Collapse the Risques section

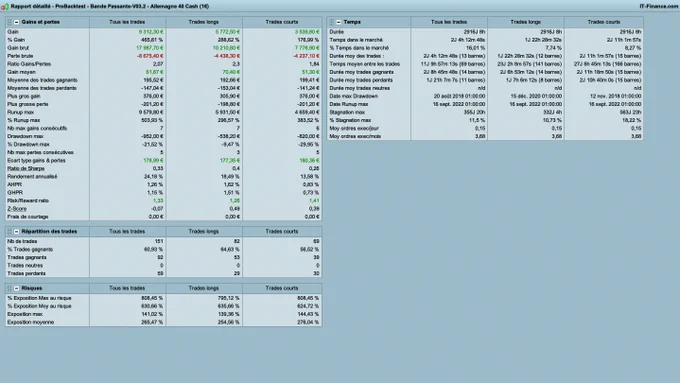[x=16, y=288]
